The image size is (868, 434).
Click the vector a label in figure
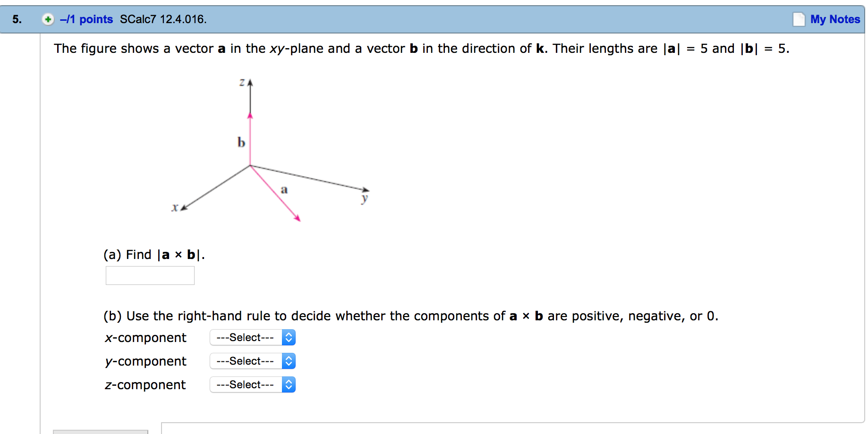coord(284,190)
